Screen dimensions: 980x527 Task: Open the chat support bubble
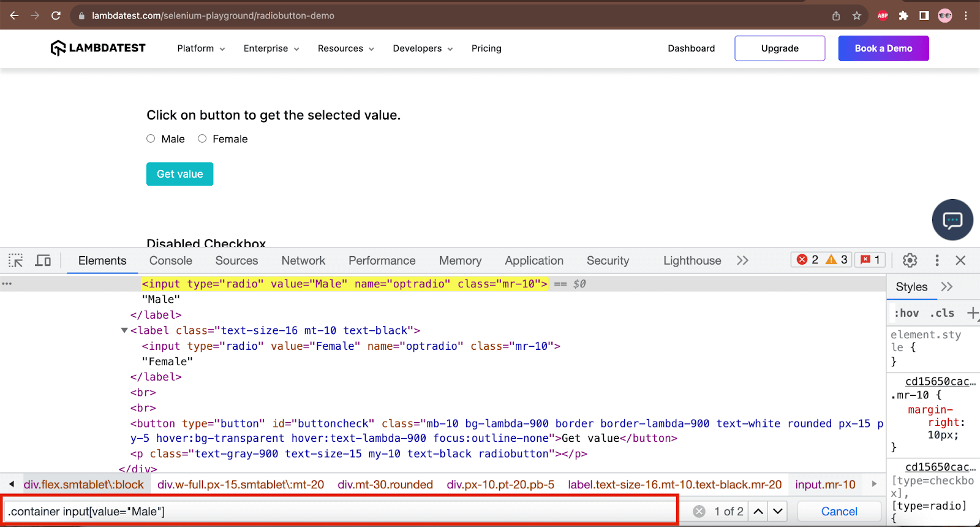tap(952, 220)
